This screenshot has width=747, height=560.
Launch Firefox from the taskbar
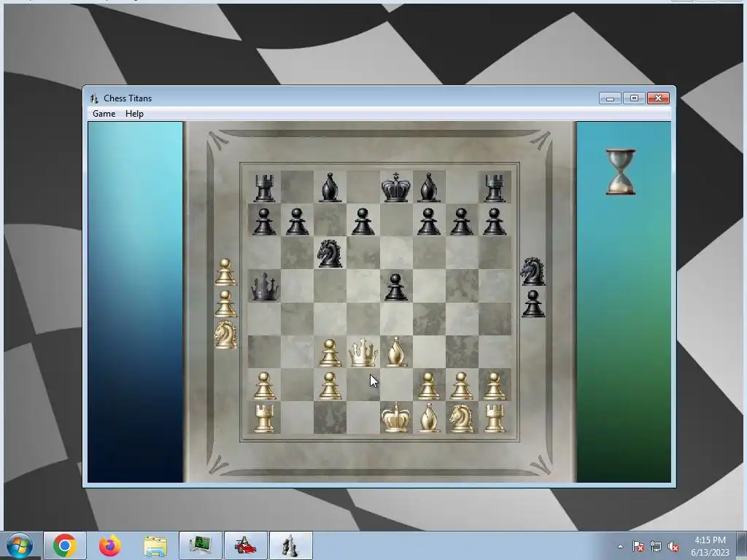[x=110, y=545]
